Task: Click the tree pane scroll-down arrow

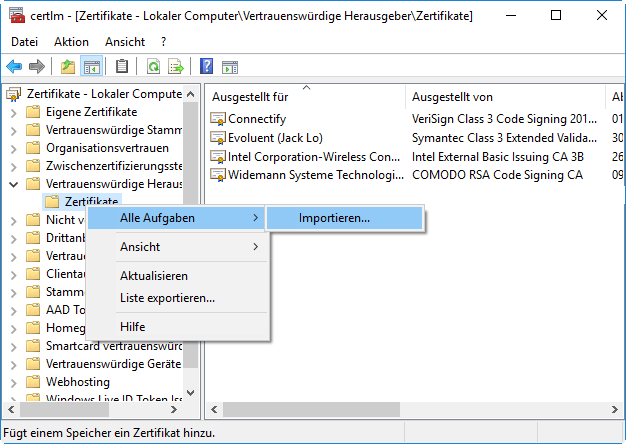Action: (190, 390)
